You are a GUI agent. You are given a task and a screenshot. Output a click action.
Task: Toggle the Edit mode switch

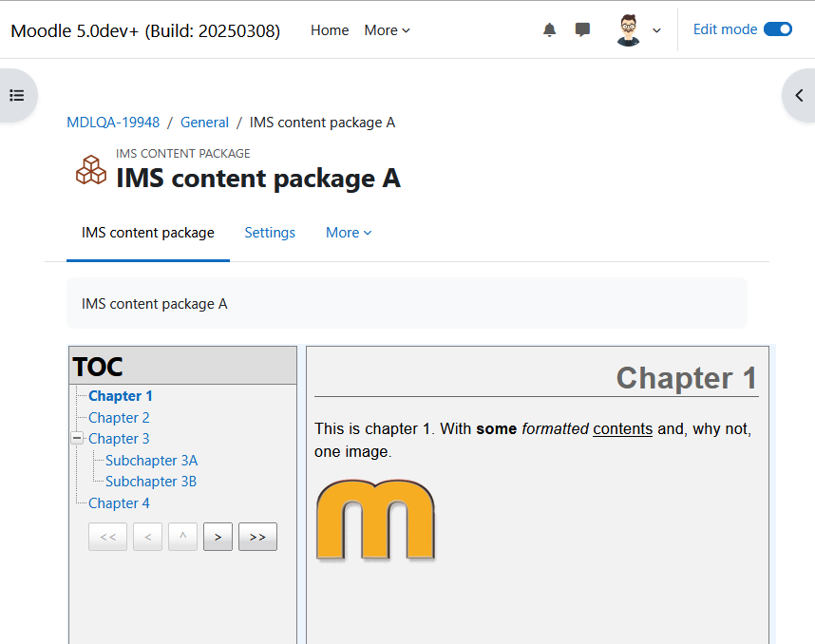click(x=778, y=29)
